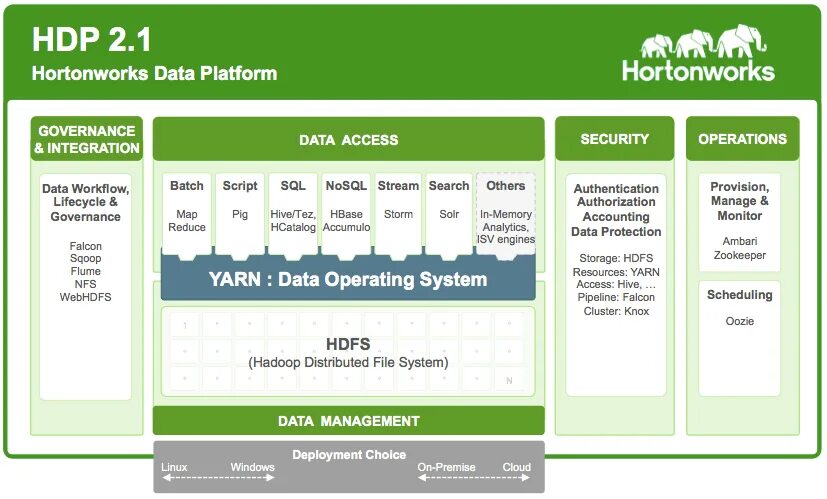Select the Operations header box
This screenshot has height=499, width=827.
coord(743,139)
